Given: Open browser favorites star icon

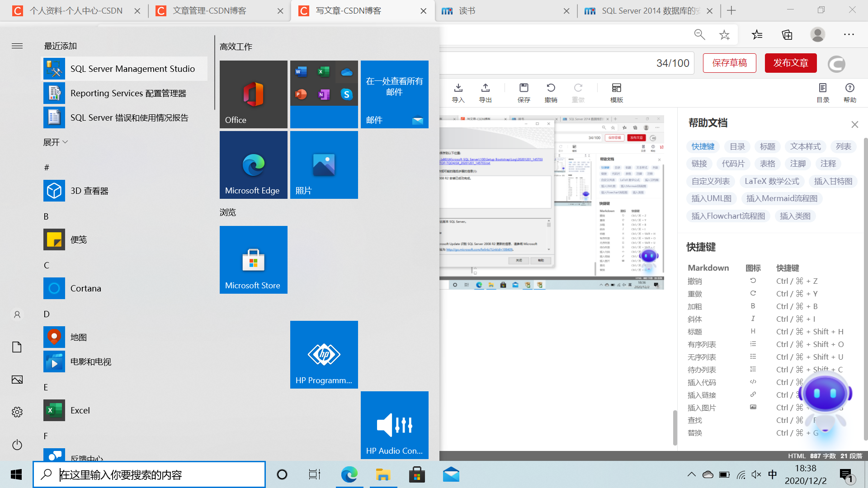Looking at the screenshot, I should [757, 35].
